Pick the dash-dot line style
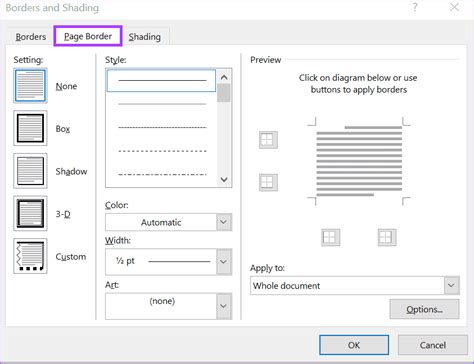Screen dimensions: 474x364 (x=162, y=174)
